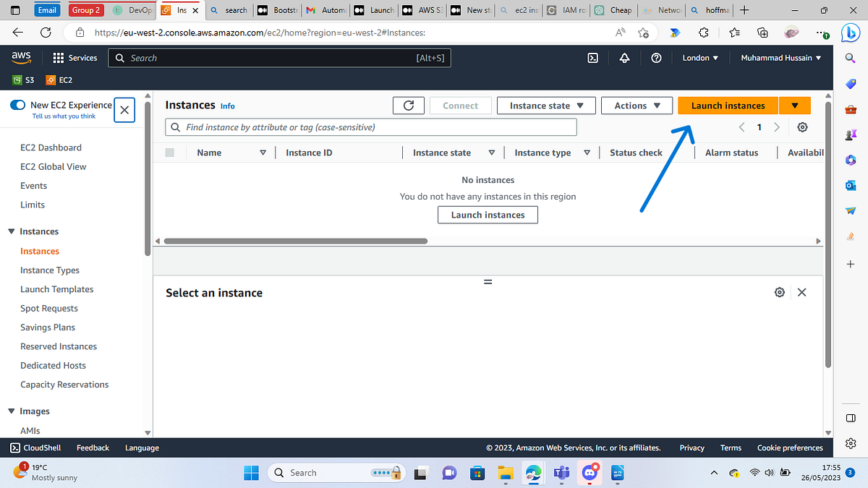This screenshot has width=868, height=488.
Task: Reload the browser page
Action: [x=46, y=33]
